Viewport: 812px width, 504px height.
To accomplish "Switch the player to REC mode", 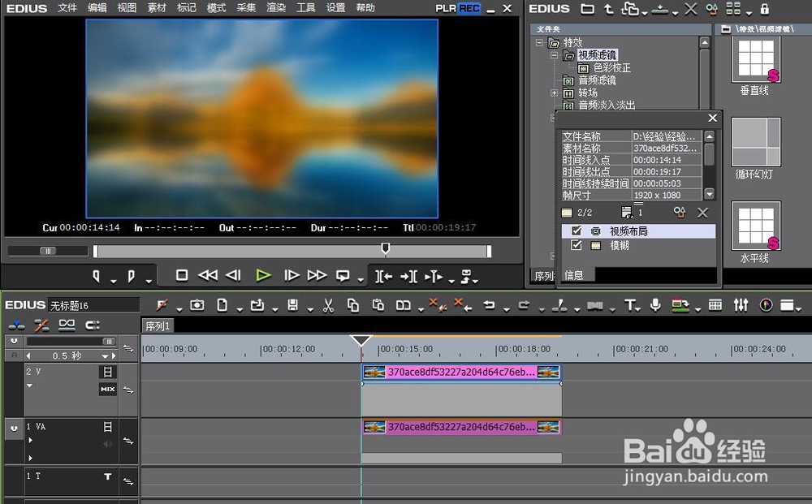I will 469,8.
